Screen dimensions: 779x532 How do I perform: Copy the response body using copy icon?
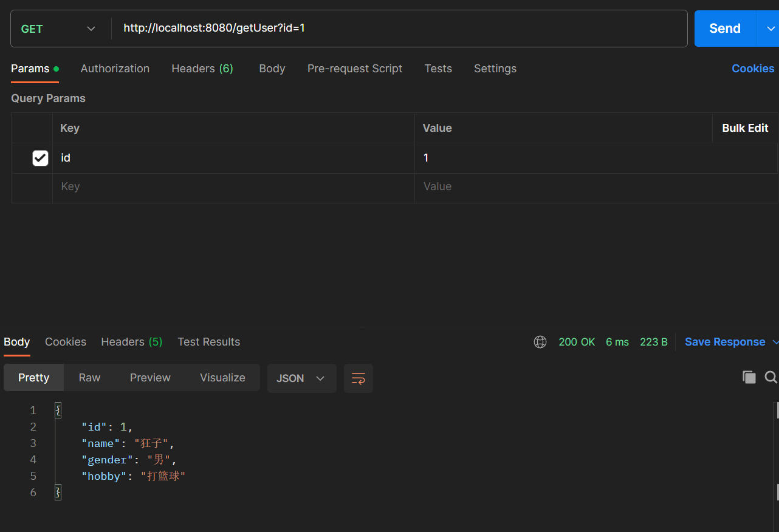click(749, 377)
